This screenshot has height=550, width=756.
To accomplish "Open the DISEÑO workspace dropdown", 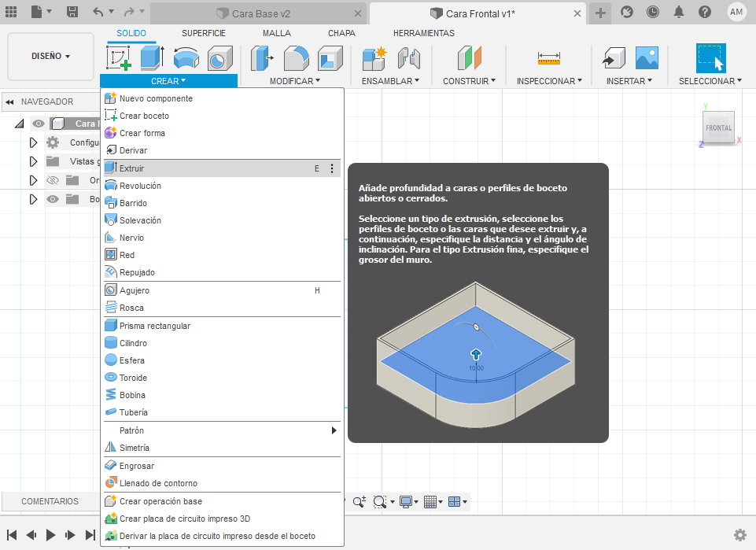I will (x=50, y=57).
